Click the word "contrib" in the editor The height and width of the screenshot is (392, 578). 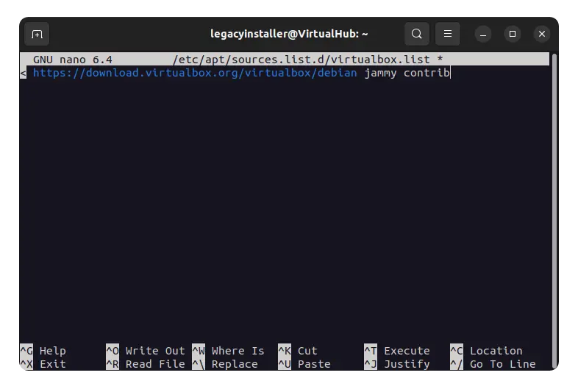tap(427, 73)
